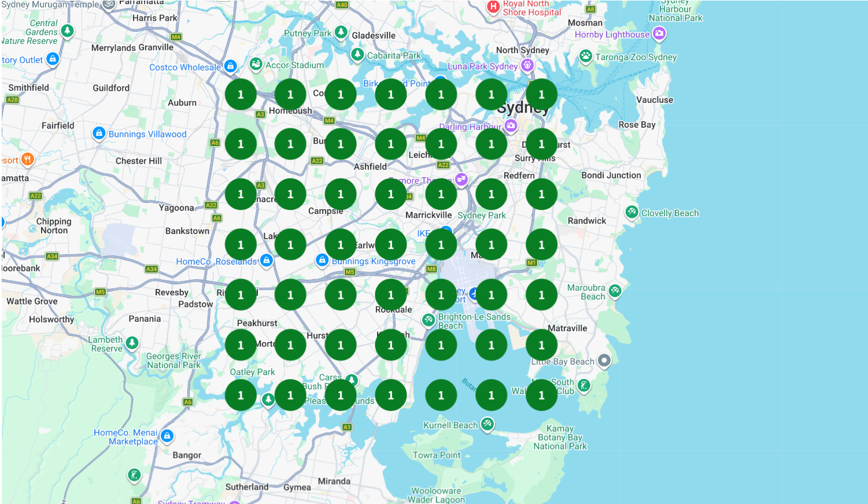Select the Darling Harbour camera icon

(511, 125)
